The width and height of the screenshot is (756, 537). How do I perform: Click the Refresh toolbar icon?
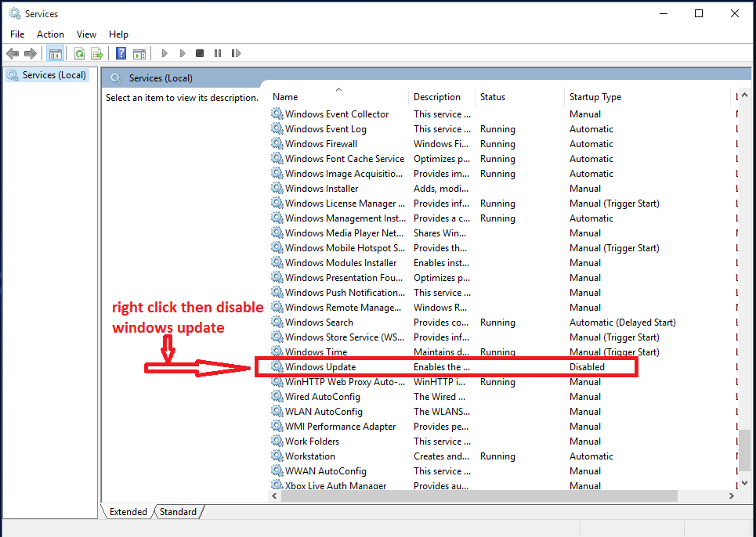[80, 53]
